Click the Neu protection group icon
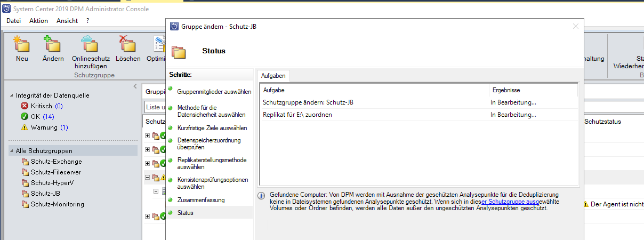Screen dimensions: 644x240 (x=21, y=44)
